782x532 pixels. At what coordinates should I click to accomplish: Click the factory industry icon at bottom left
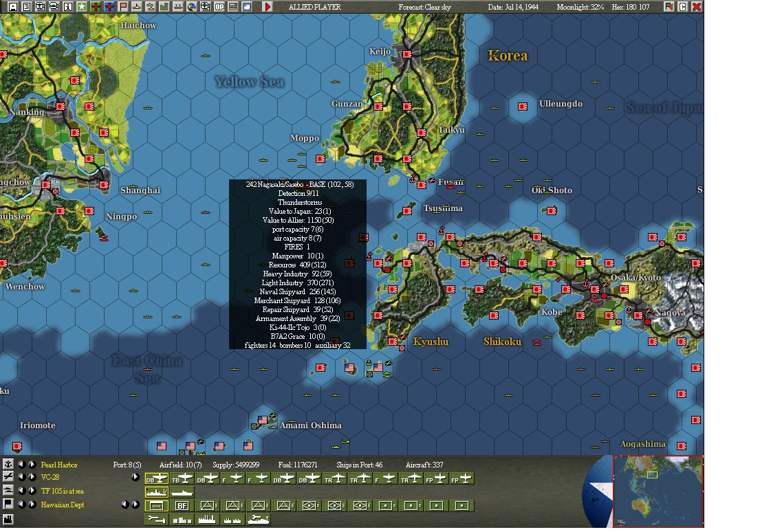point(8,520)
